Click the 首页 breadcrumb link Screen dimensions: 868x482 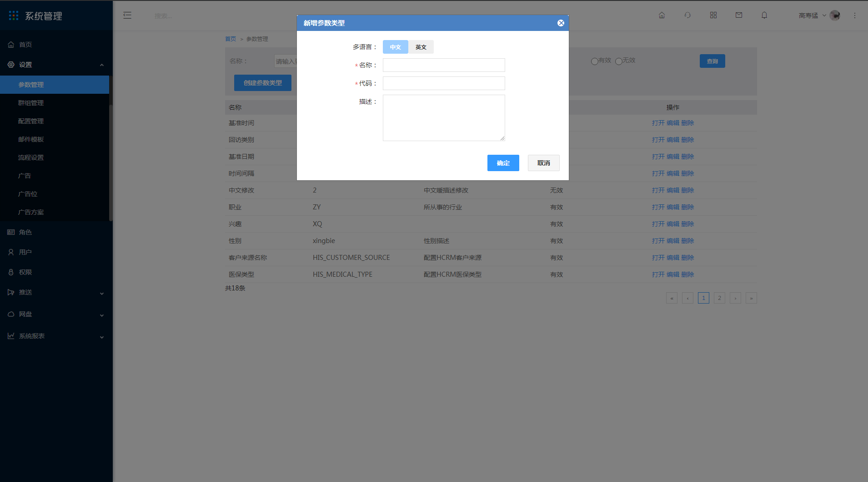231,39
